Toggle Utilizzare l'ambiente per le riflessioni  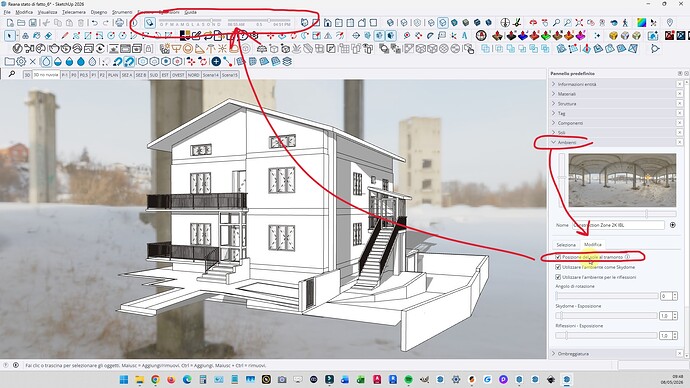(558, 277)
